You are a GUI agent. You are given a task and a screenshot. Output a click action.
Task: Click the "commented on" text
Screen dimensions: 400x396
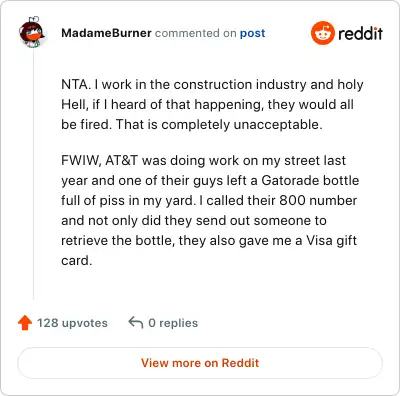click(196, 33)
